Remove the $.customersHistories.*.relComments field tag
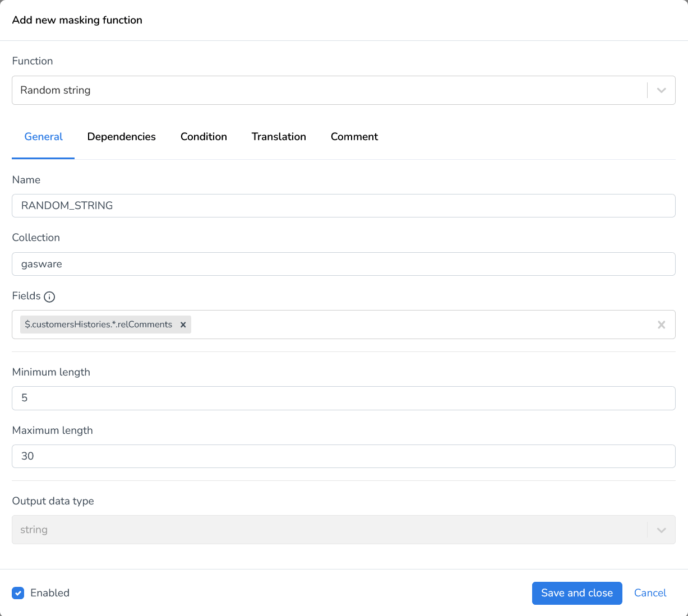 [x=183, y=325]
